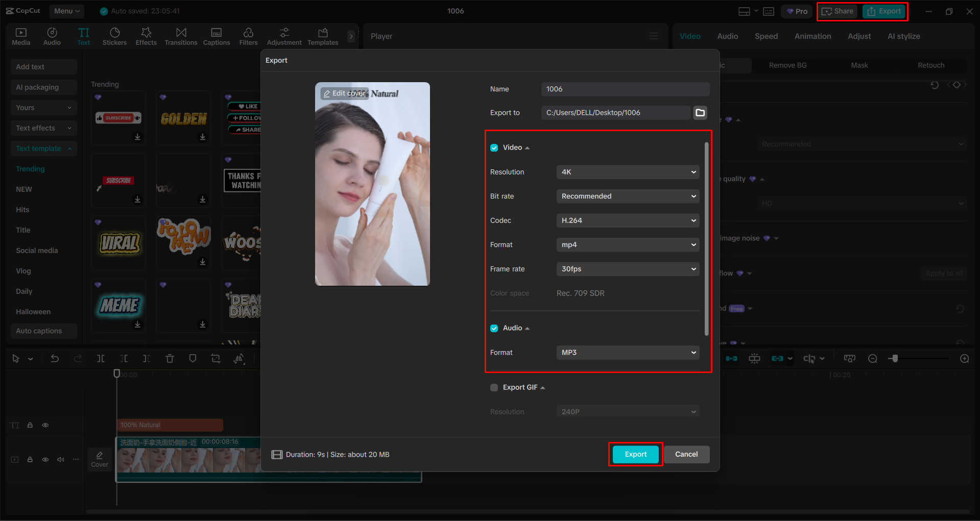Click the Export button in the dialog

coord(635,454)
